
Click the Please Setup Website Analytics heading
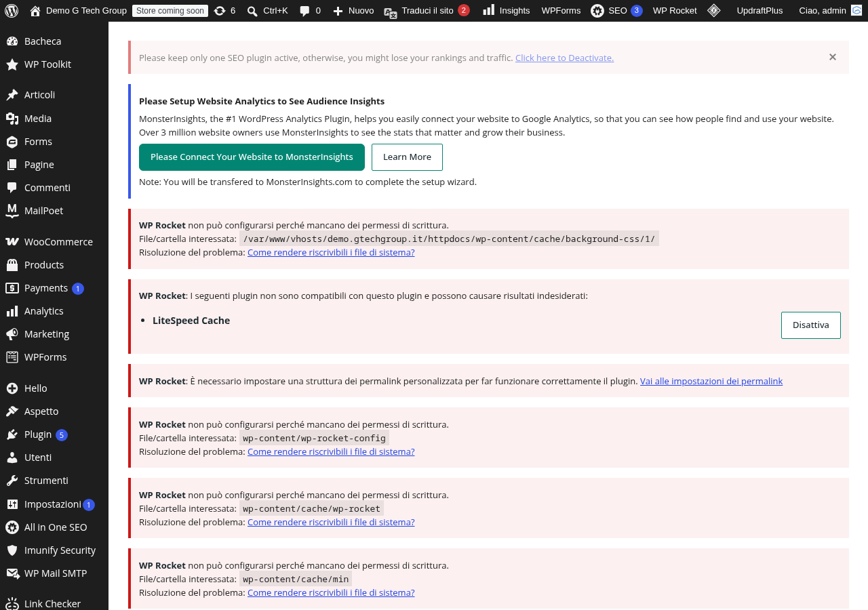(262, 101)
